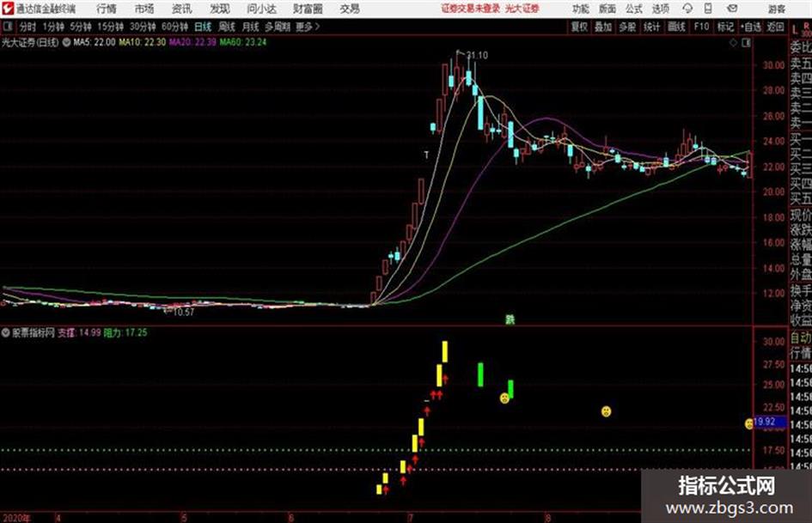The height and width of the screenshot is (523, 812).
Task: Click the 阻力: 17.25 resistance value
Action: 125,333
